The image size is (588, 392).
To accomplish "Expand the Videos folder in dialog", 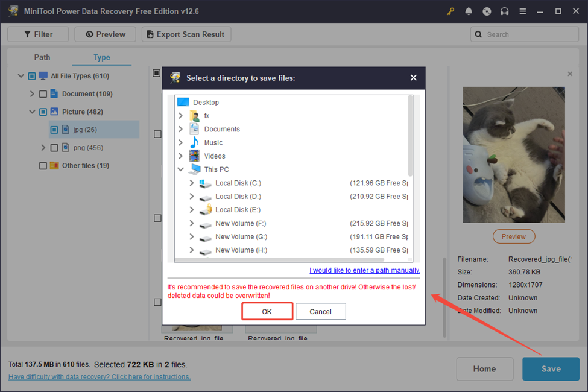I will [x=181, y=156].
